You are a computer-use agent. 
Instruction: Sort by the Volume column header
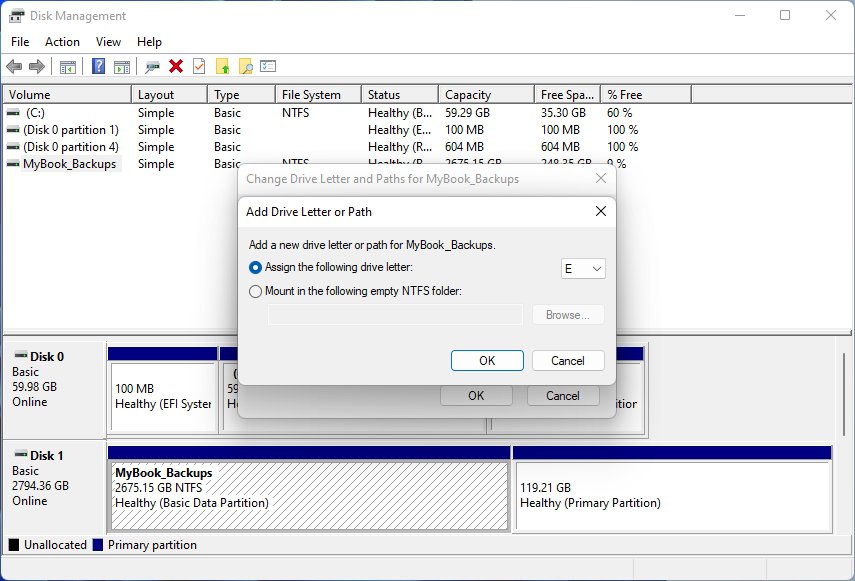pos(67,94)
